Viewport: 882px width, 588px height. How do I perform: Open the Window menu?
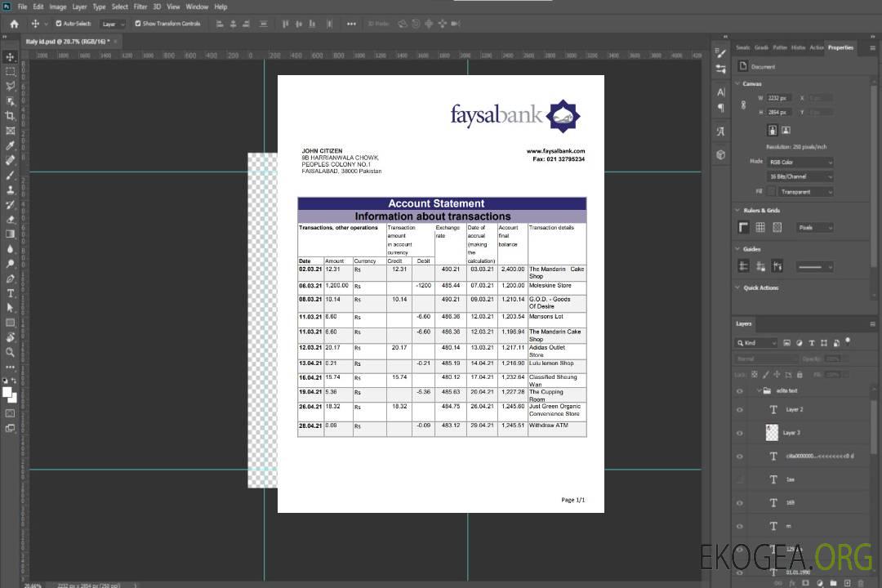(x=197, y=7)
